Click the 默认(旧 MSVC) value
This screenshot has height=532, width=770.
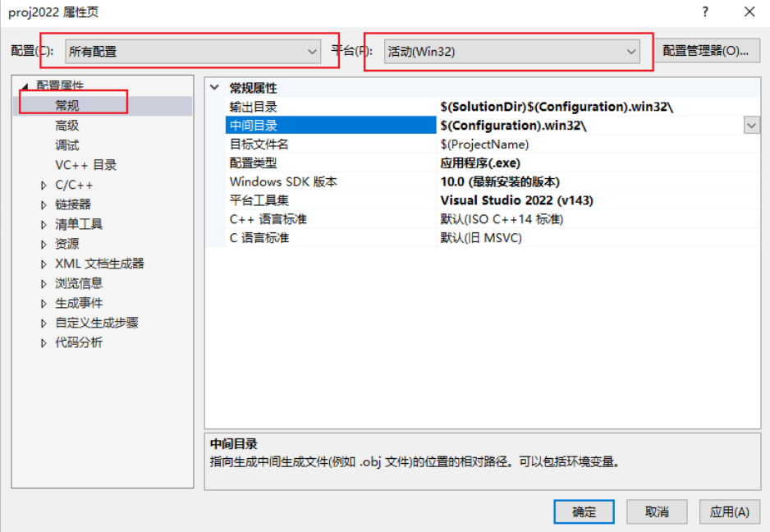coord(481,237)
